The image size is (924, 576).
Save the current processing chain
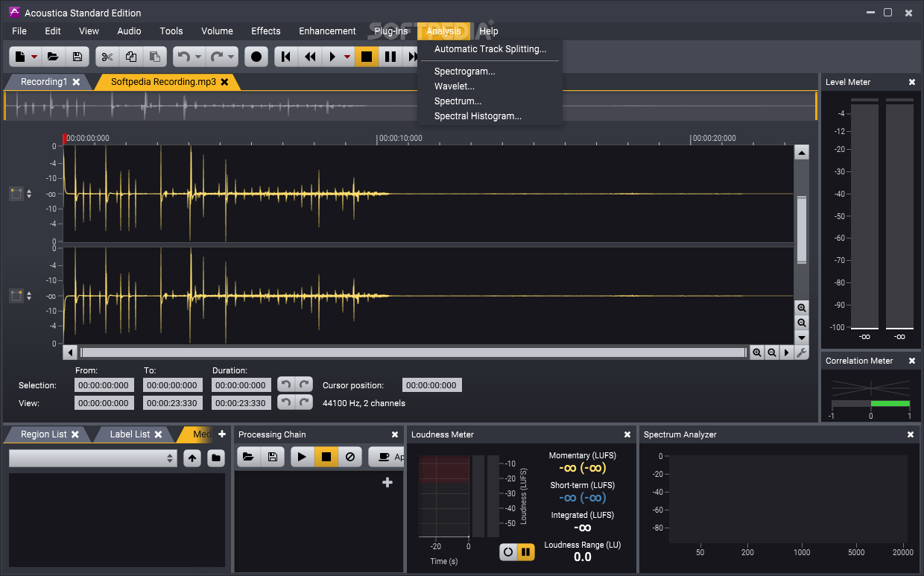coord(273,457)
